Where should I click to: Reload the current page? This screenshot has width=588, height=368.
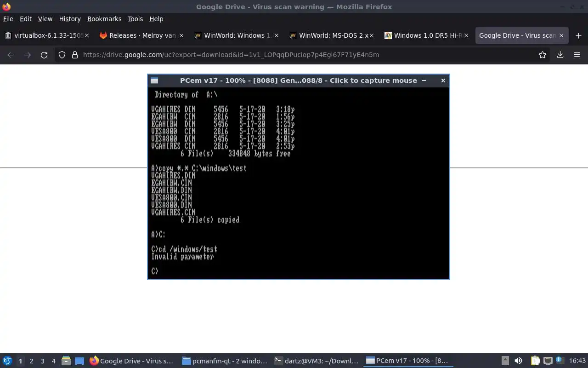pos(44,55)
